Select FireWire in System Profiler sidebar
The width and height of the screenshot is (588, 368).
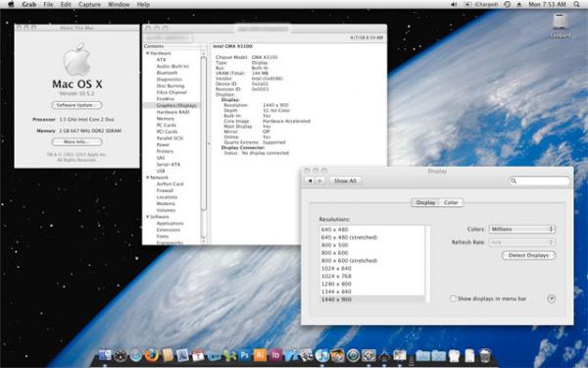166,99
